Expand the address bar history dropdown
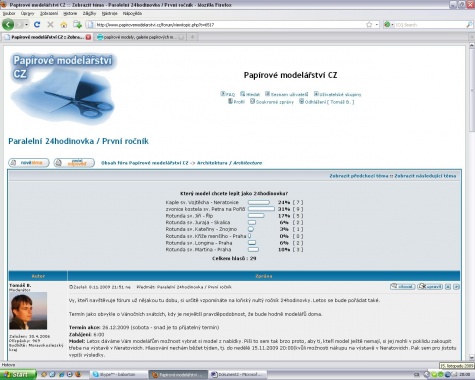Viewport: 475px width, 380px height. 377,25
